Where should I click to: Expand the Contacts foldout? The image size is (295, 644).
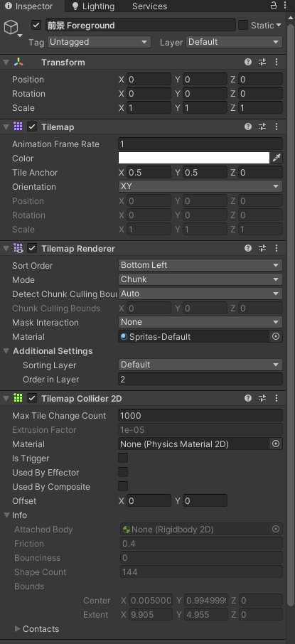point(17,629)
